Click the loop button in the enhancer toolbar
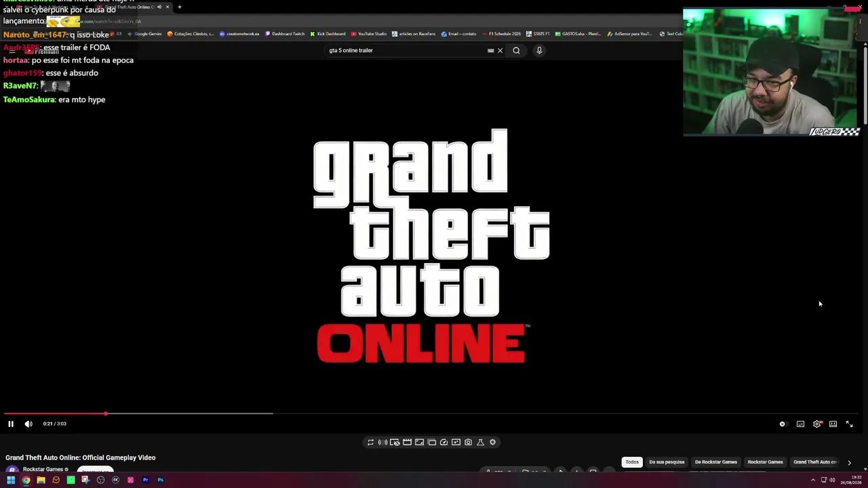 (x=370, y=443)
